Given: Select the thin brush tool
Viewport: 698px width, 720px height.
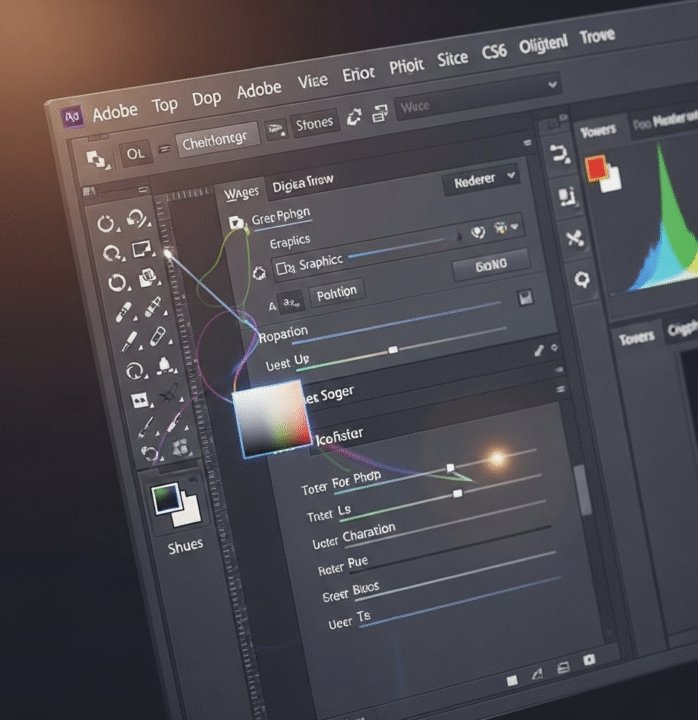Looking at the screenshot, I should tap(146, 427).
